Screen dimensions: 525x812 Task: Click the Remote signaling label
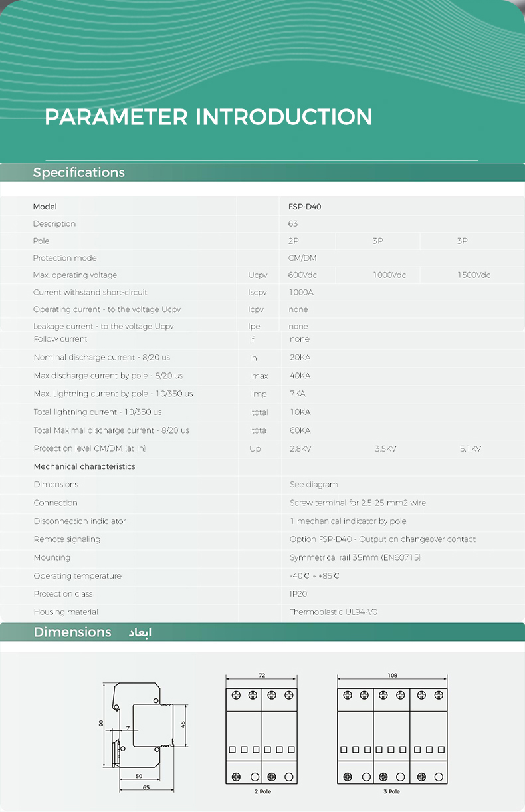pyautogui.click(x=67, y=539)
